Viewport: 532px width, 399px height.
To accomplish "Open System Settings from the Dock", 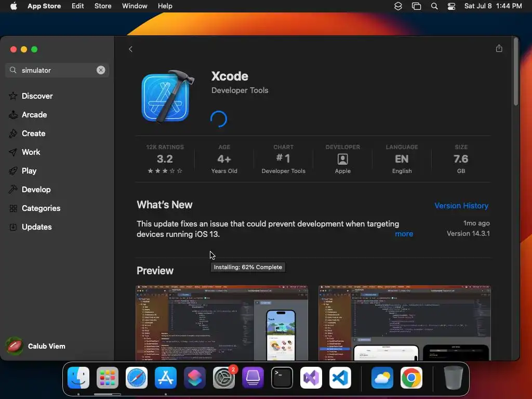I will click(224, 378).
